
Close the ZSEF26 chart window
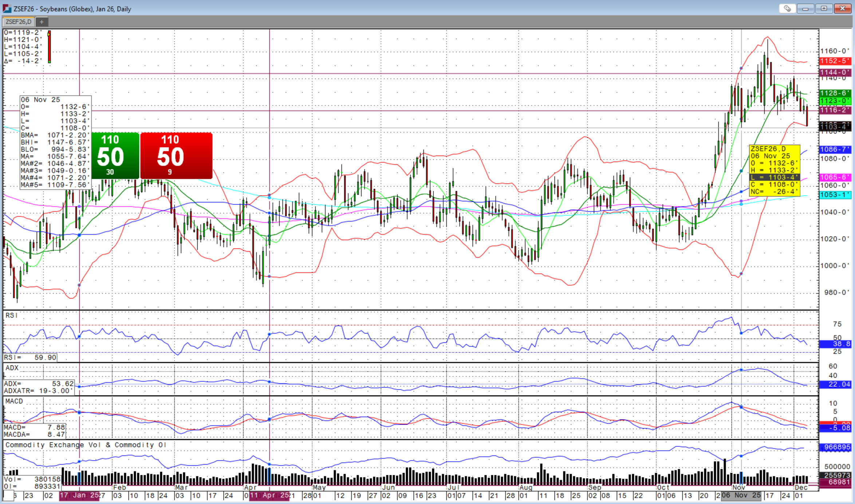[x=842, y=9]
